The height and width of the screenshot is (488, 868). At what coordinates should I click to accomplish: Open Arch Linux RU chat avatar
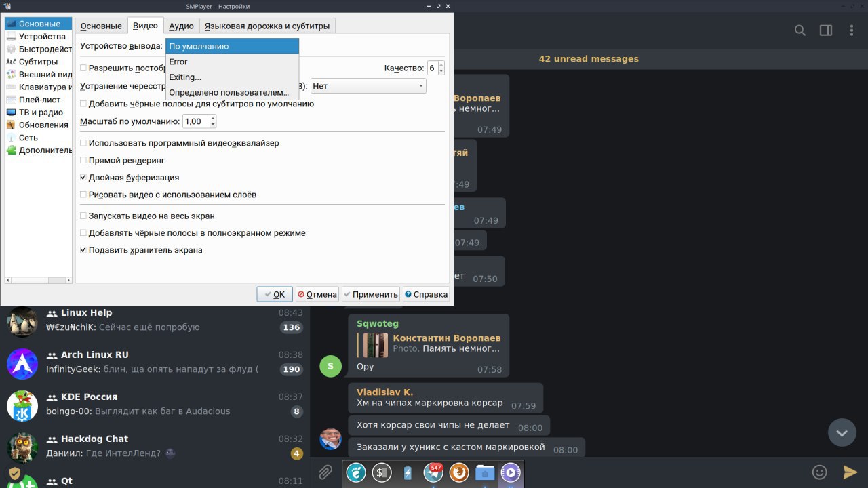pyautogui.click(x=22, y=364)
